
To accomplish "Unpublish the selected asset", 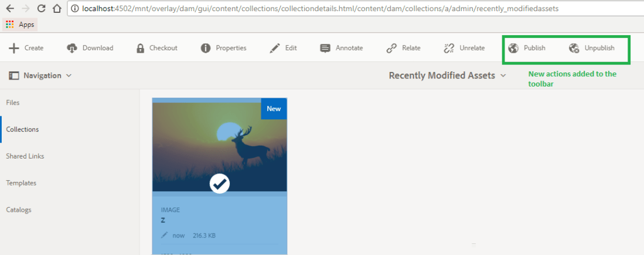I will 592,48.
